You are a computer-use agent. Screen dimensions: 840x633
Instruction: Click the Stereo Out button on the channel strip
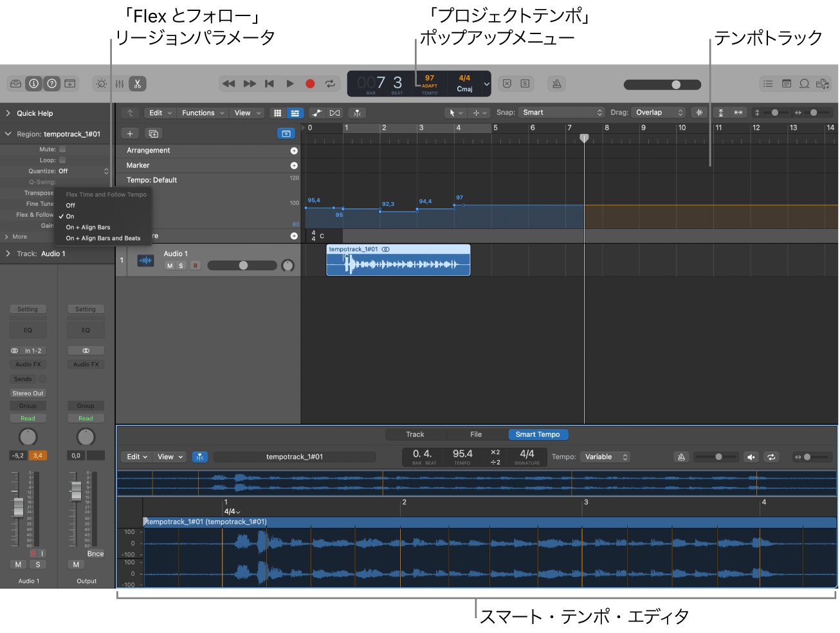click(28, 392)
